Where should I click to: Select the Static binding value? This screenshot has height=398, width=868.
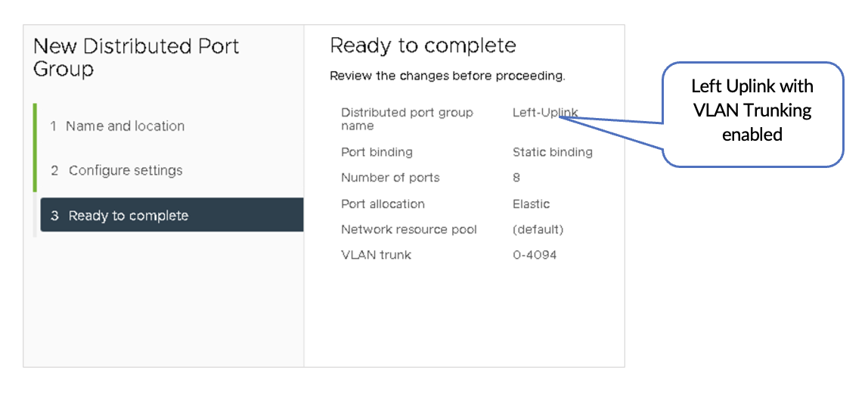(552, 152)
